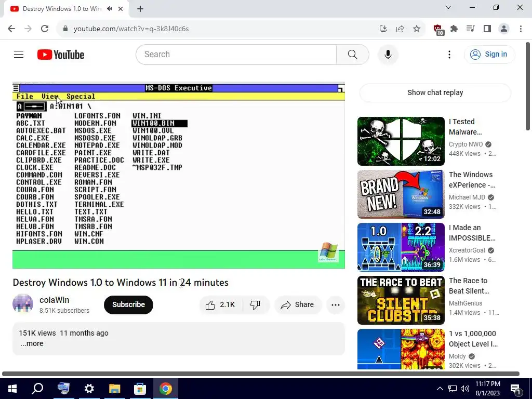The image size is (532, 399).
Task: Open YouTube settings three-dot menu
Action: [x=449, y=54]
